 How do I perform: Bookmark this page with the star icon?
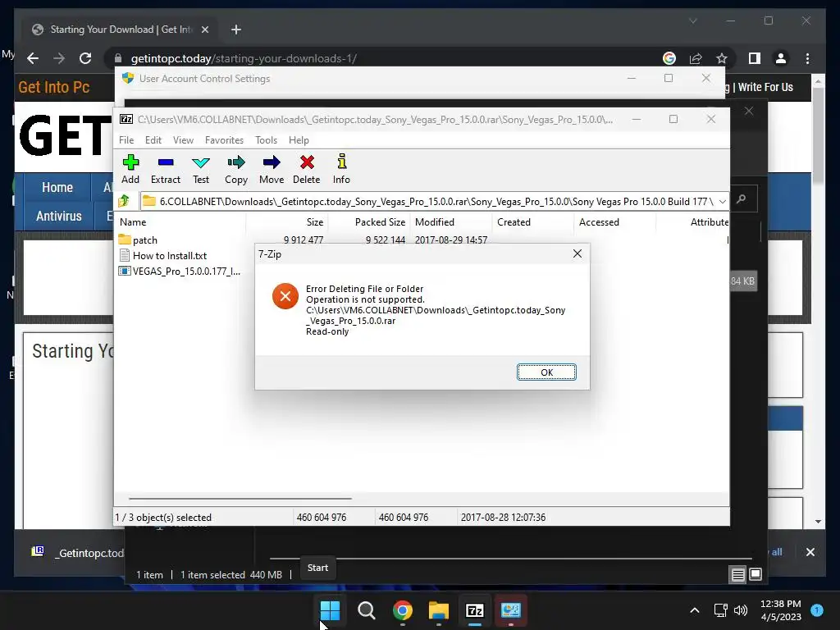(722, 58)
